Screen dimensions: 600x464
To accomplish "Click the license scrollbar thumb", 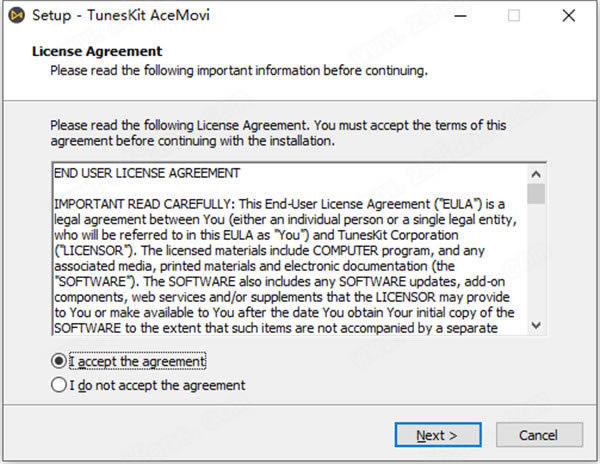I will [537, 193].
